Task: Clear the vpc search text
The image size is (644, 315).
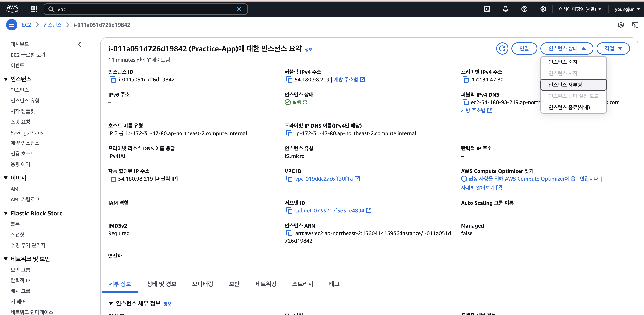Action: point(239,9)
